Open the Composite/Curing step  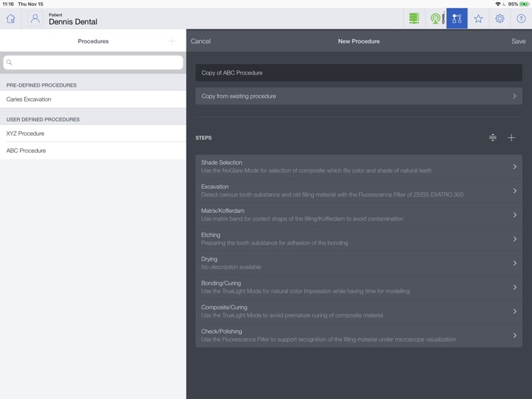tap(359, 312)
